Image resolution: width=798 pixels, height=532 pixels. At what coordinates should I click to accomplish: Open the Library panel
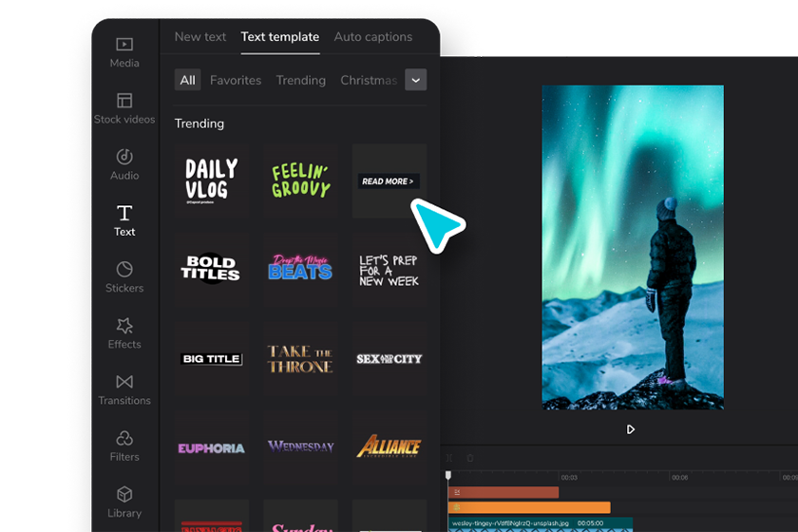click(124, 503)
